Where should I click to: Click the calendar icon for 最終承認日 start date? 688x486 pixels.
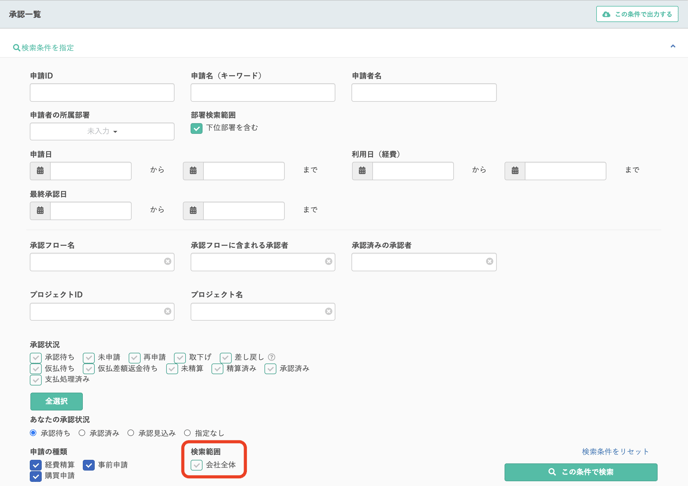click(x=40, y=211)
